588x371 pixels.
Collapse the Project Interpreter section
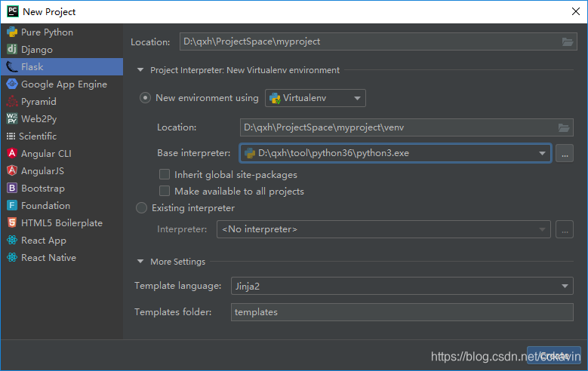pos(140,70)
